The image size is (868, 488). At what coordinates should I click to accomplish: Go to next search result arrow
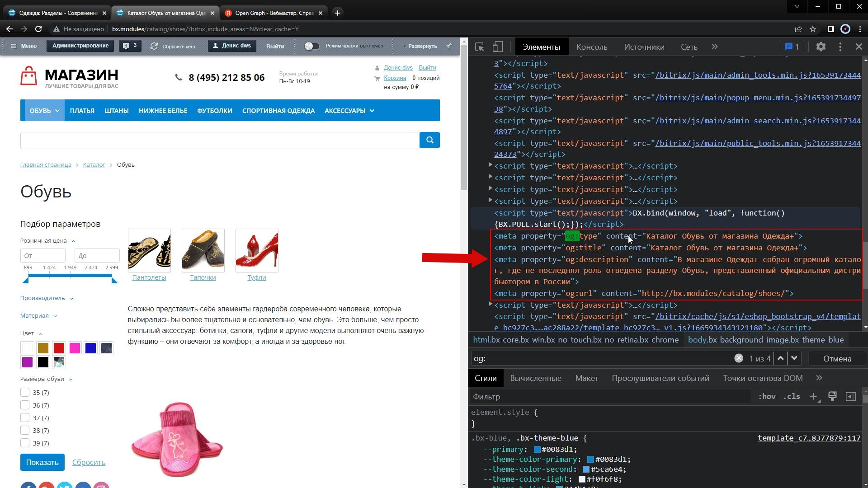pyautogui.click(x=794, y=358)
